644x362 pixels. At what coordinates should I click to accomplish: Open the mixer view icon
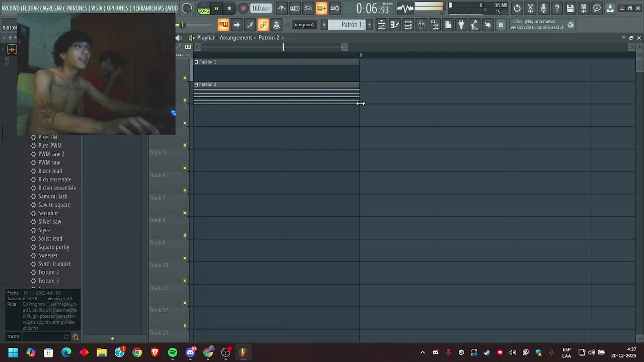tap(422, 25)
